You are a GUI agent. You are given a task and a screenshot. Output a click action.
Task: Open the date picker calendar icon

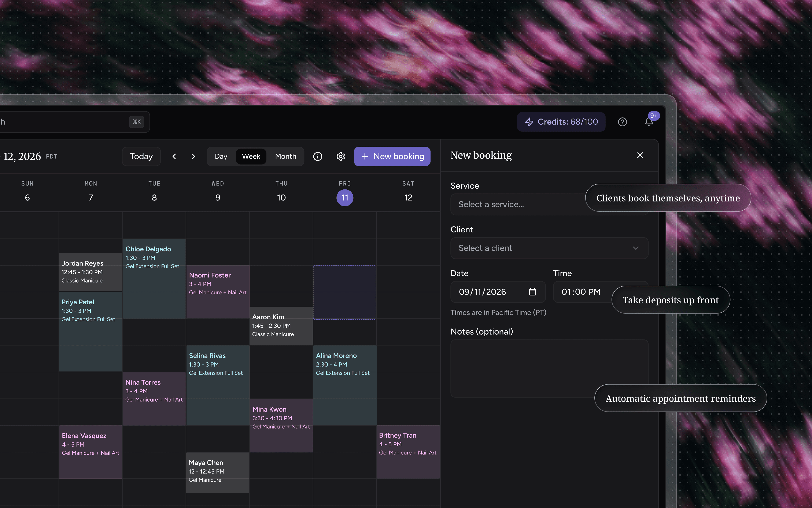[532, 292]
